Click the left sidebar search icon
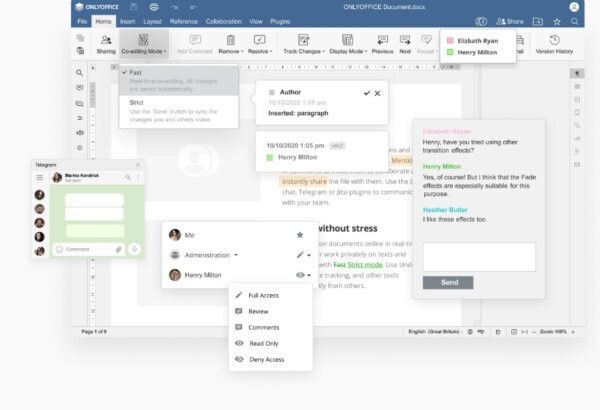The height and width of the screenshot is (410, 600). (x=79, y=72)
